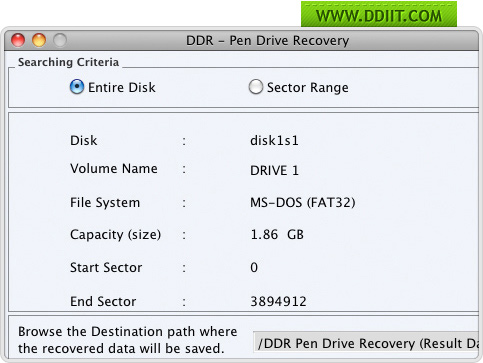Click the gray zoom window button

(60, 40)
